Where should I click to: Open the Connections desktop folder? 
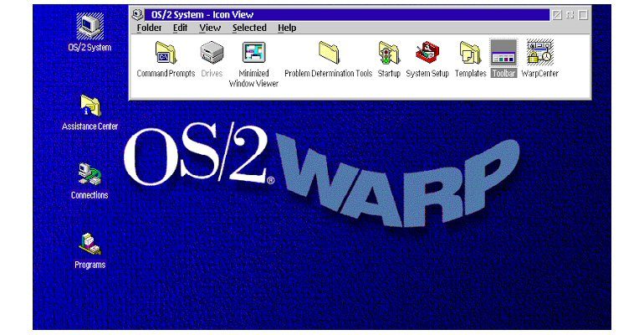(89, 175)
